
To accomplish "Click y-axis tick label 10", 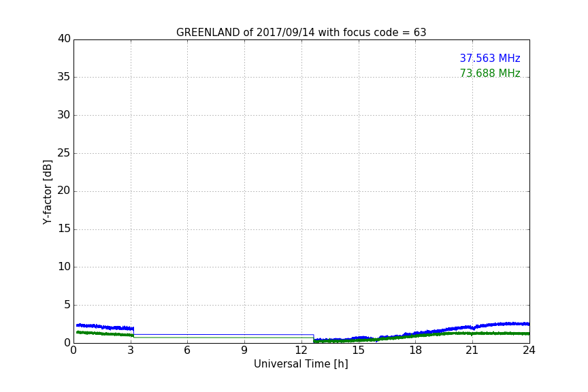I will pyautogui.click(x=64, y=267).
